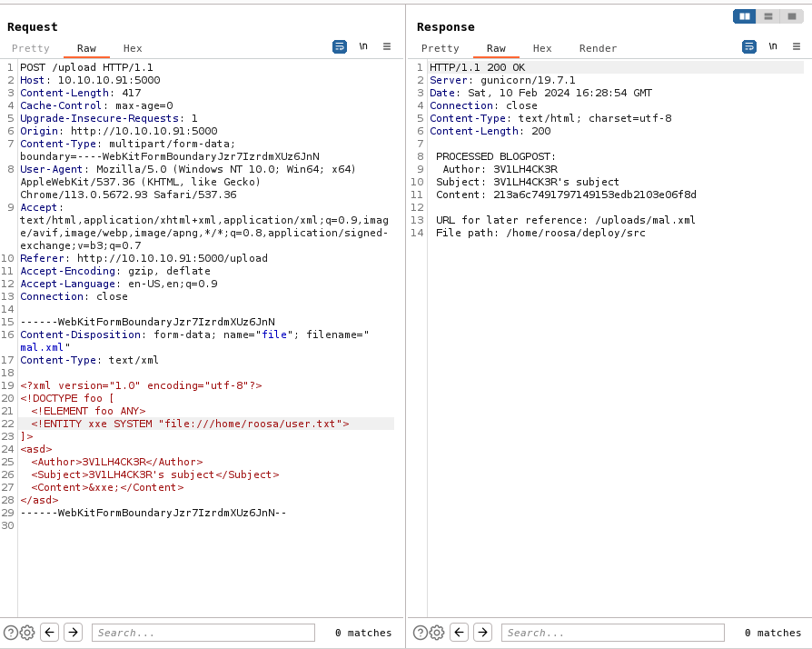Click the Date header in response

(540, 93)
